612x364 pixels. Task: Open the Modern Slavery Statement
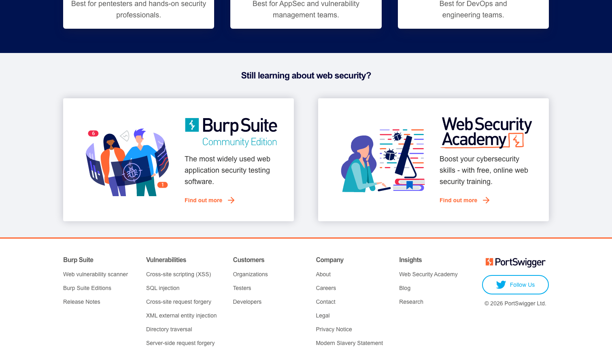point(349,343)
